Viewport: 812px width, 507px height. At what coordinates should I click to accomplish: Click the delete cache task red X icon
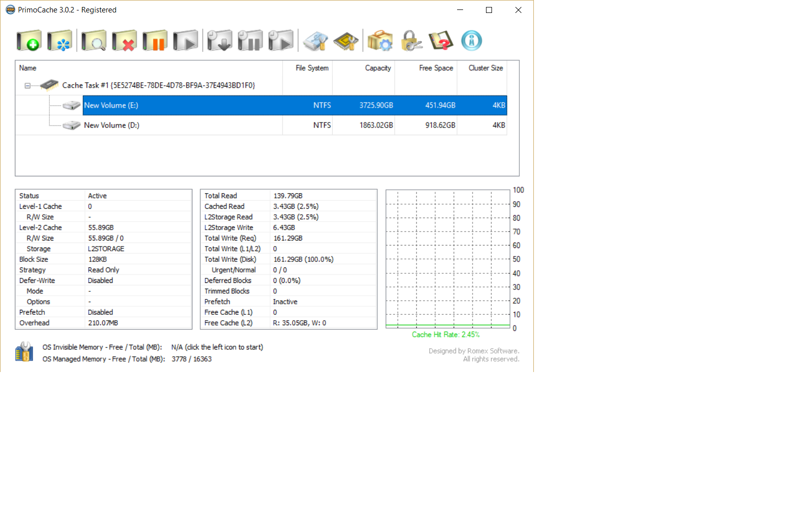point(124,41)
